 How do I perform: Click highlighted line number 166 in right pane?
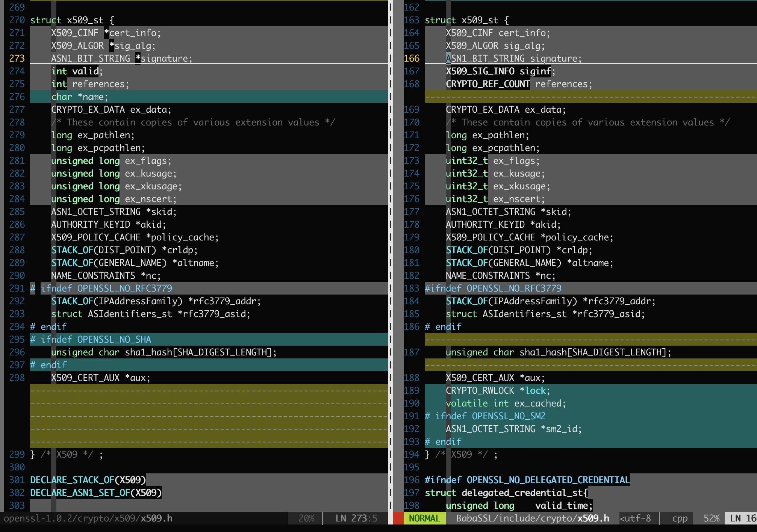pyautogui.click(x=412, y=59)
